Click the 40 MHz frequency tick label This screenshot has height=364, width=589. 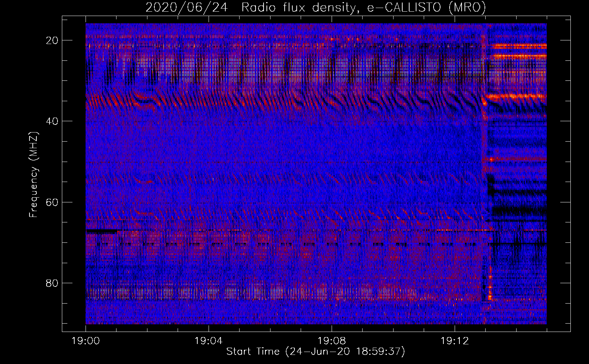(x=52, y=121)
